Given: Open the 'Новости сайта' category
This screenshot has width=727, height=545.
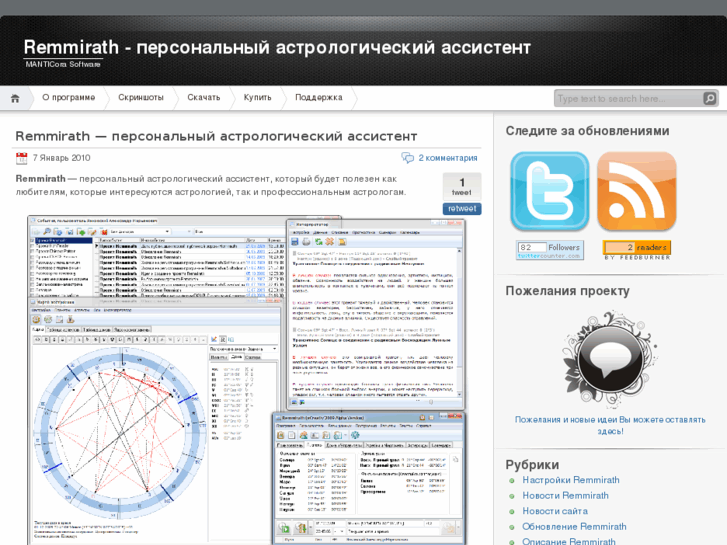Looking at the screenshot, I should click(555, 511).
